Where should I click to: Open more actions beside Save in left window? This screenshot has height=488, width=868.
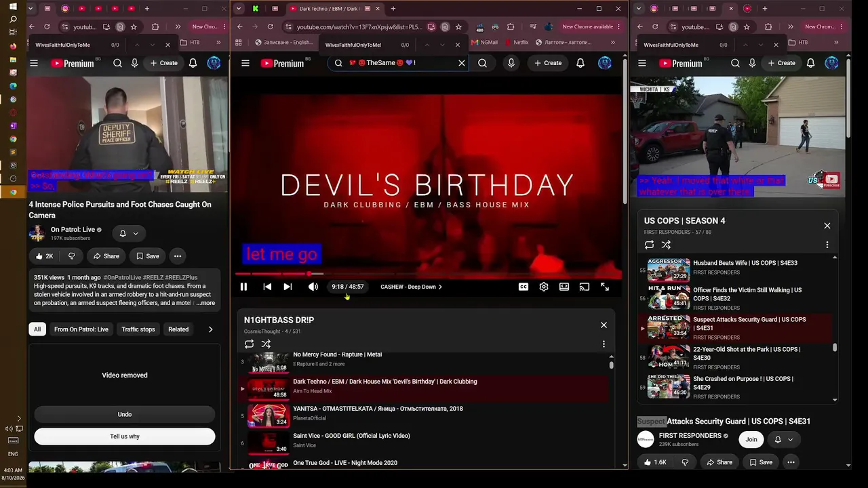pos(177,256)
